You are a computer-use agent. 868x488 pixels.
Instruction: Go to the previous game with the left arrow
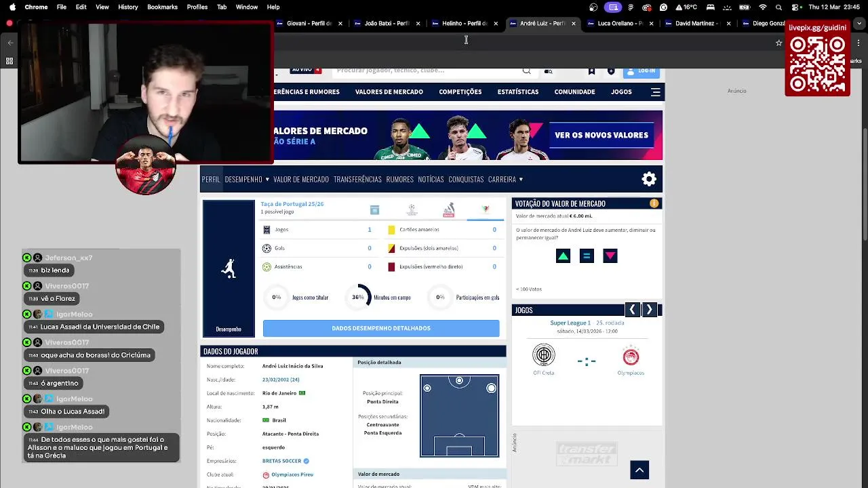(x=632, y=310)
